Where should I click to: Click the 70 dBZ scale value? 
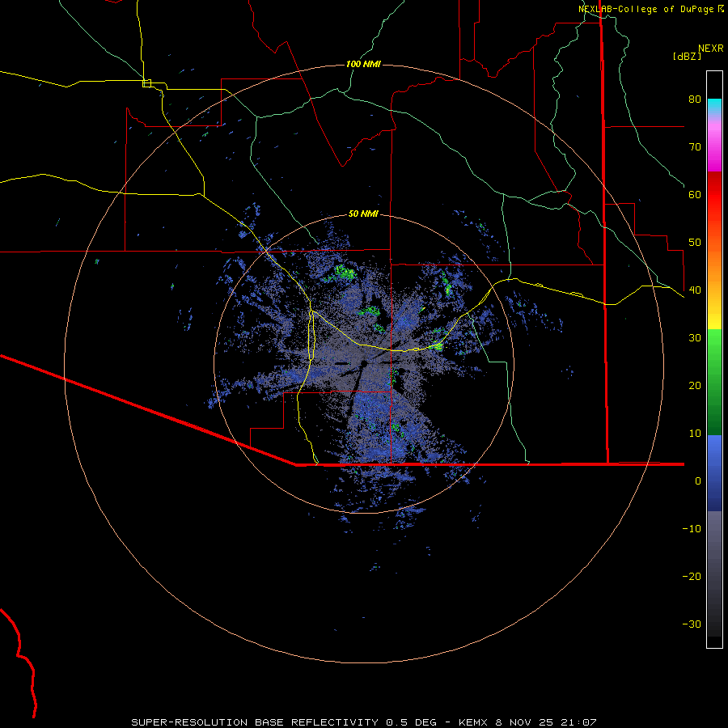tap(695, 147)
